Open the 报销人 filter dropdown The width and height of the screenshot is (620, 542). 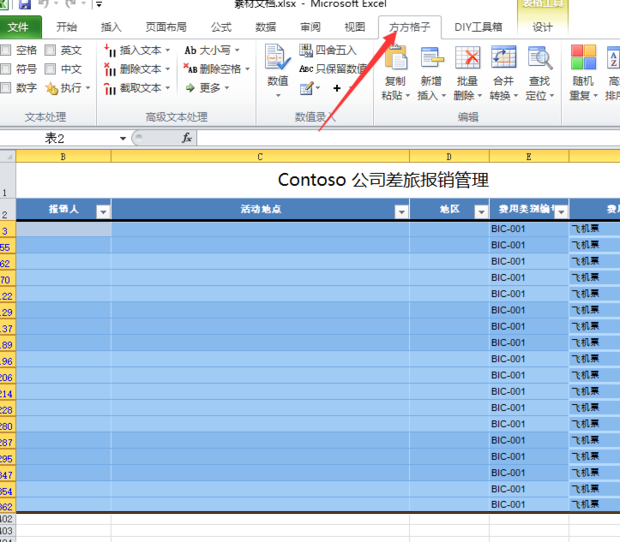[x=103, y=212]
